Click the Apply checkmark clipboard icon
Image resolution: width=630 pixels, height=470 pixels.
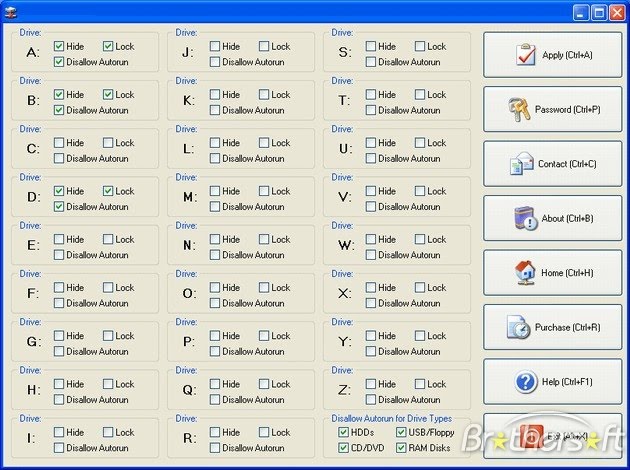[526, 55]
